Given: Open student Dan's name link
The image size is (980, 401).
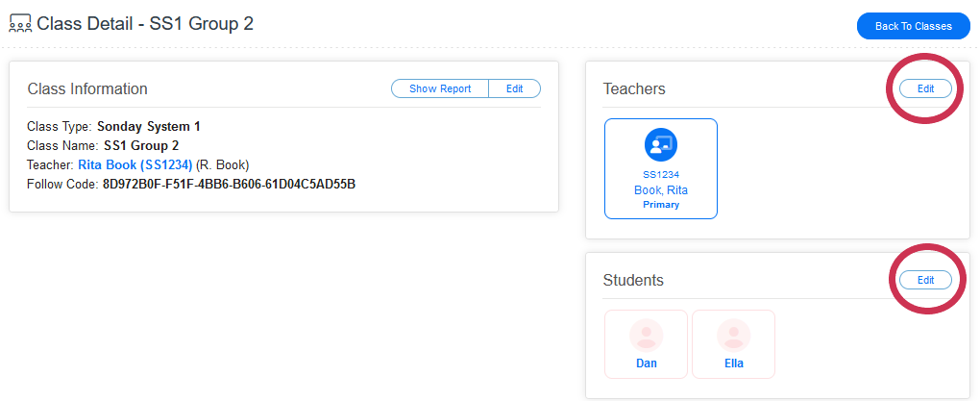Looking at the screenshot, I should point(646,363).
